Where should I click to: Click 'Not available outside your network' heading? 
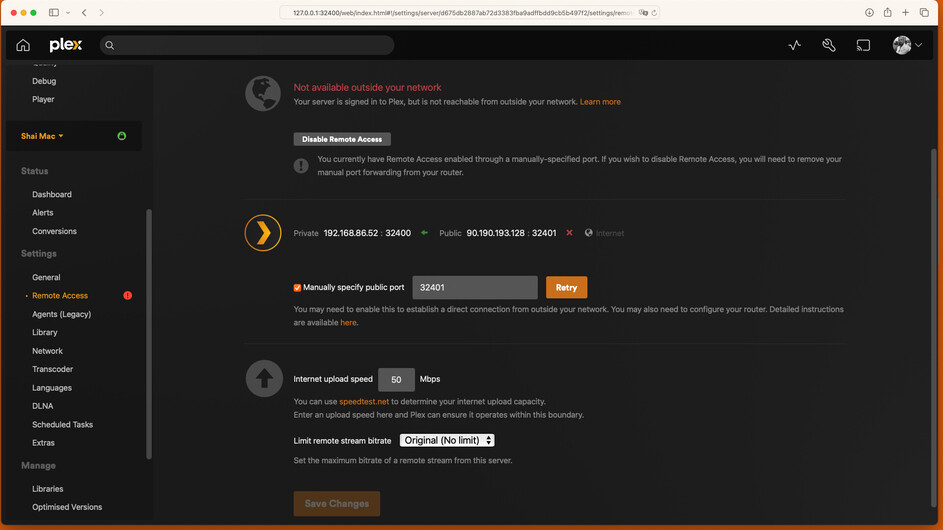(x=367, y=87)
